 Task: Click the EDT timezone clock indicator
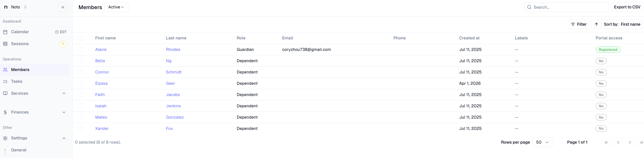[61, 32]
